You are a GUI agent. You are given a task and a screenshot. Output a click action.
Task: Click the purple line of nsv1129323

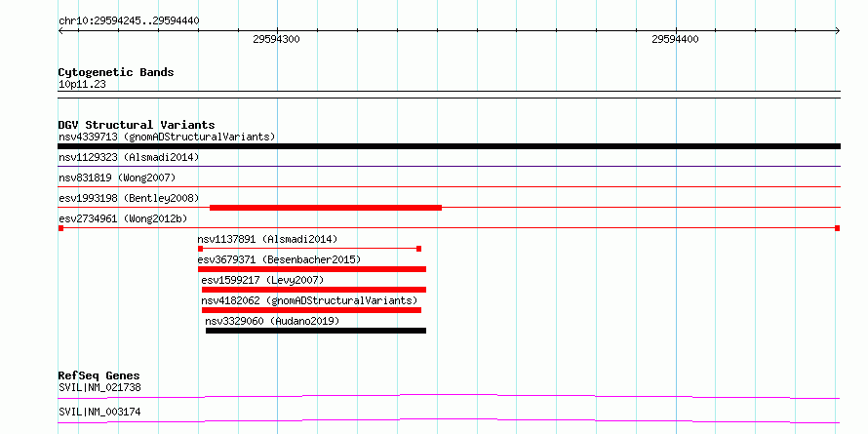coord(449,166)
